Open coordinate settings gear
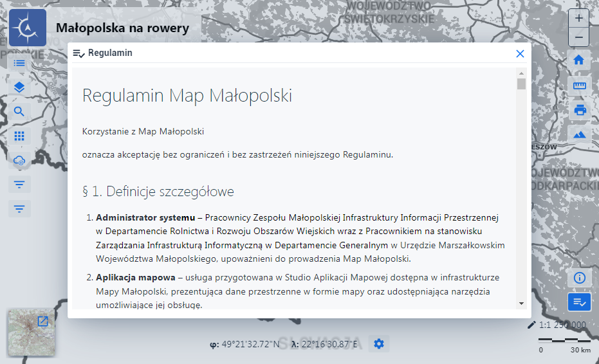This screenshot has width=599, height=364. (378, 344)
